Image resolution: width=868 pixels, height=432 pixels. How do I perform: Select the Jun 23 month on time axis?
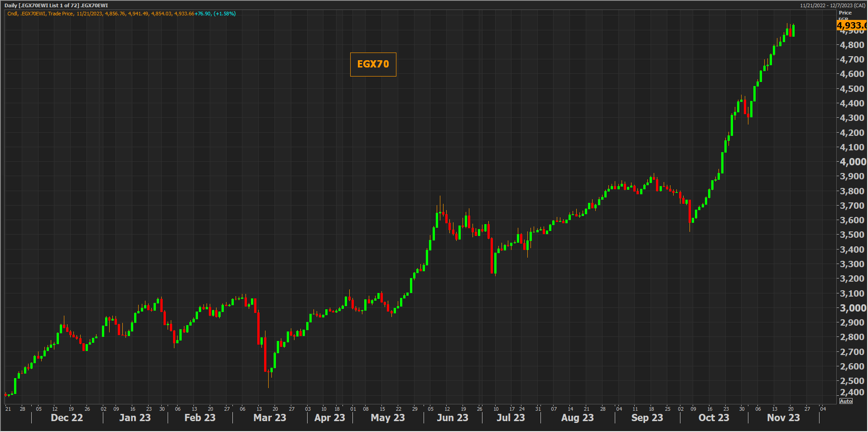452,418
